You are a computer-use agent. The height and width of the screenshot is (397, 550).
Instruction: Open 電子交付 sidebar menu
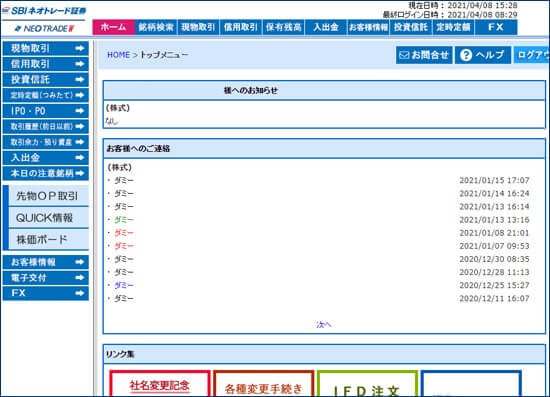click(x=45, y=278)
